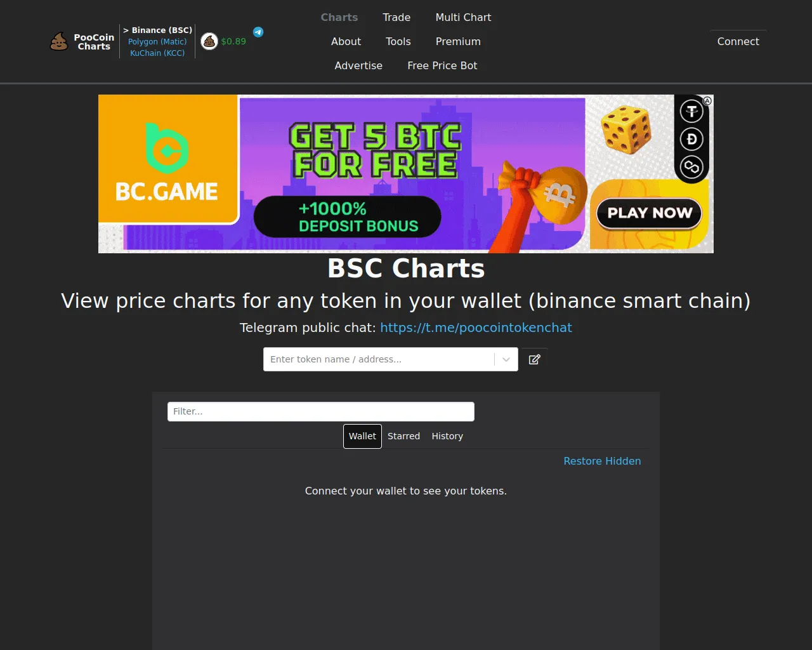The height and width of the screenshot is (650, 812).
Task: Open the Charts menu item
Action: point(339,17)
